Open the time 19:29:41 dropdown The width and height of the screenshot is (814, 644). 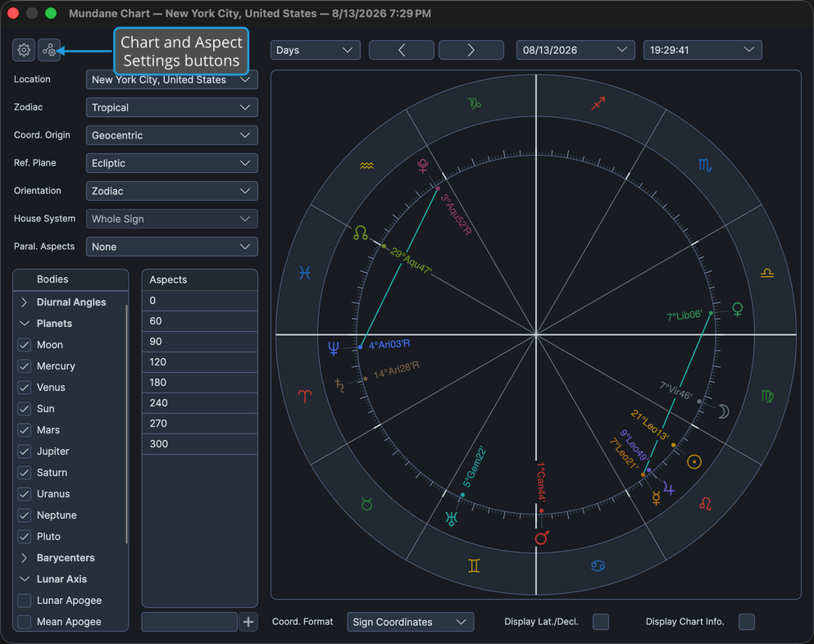703,50
